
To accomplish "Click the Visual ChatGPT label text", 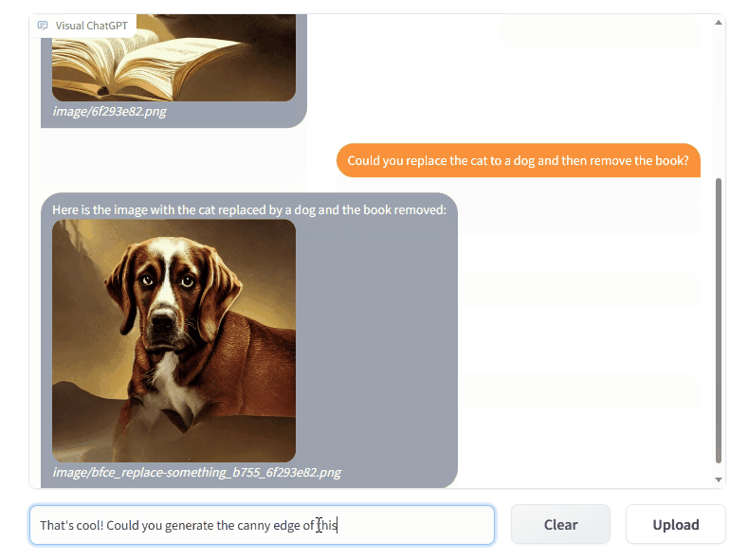I will click(x=92, y=26).
